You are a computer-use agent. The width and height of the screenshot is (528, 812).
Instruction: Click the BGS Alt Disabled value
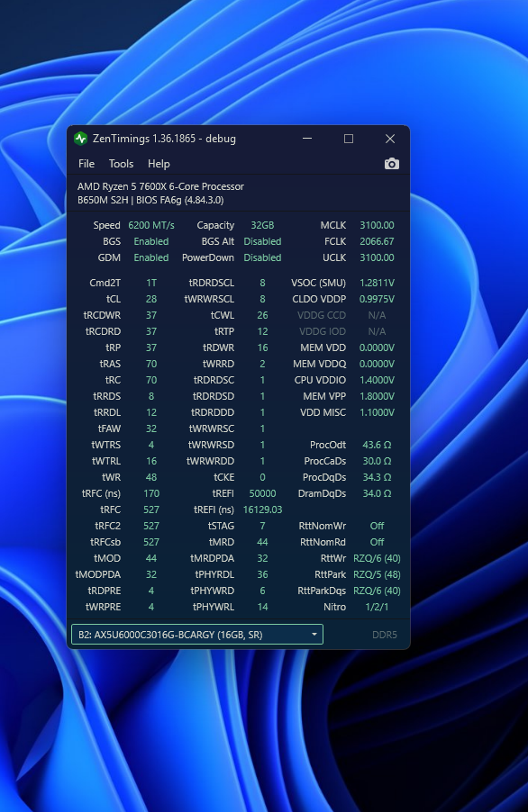(263, 241)
